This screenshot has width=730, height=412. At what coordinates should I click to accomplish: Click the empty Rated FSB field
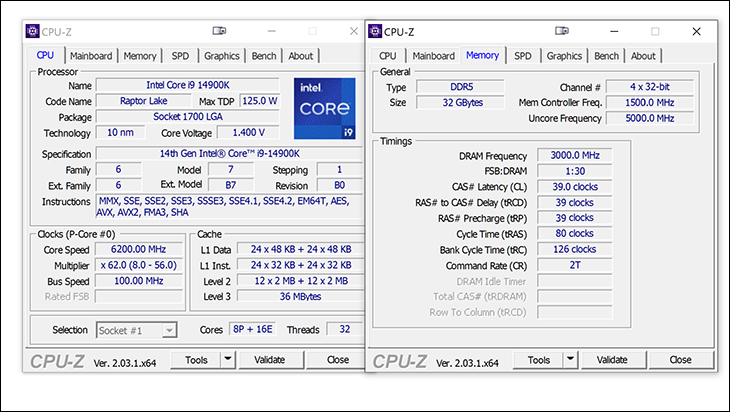(139, 297)
